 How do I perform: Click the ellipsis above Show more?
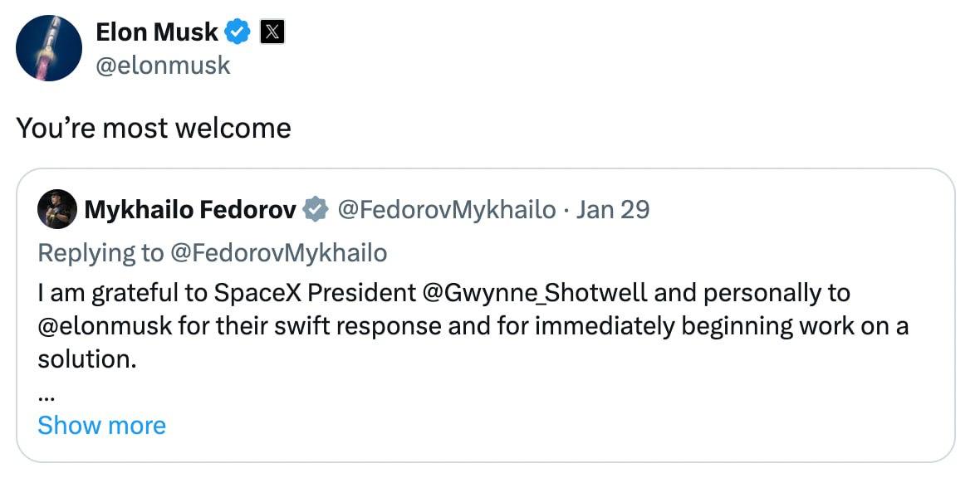click(47, 395)
